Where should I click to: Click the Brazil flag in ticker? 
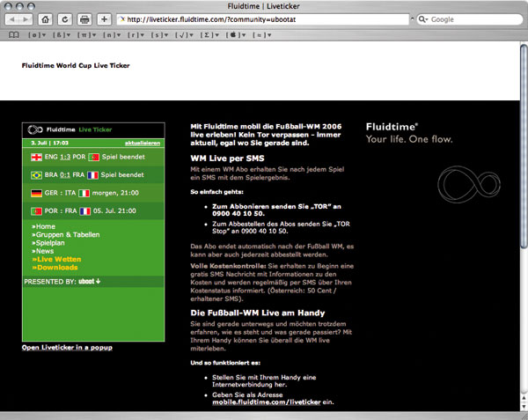pyautogui.click(x=36, y=175)
